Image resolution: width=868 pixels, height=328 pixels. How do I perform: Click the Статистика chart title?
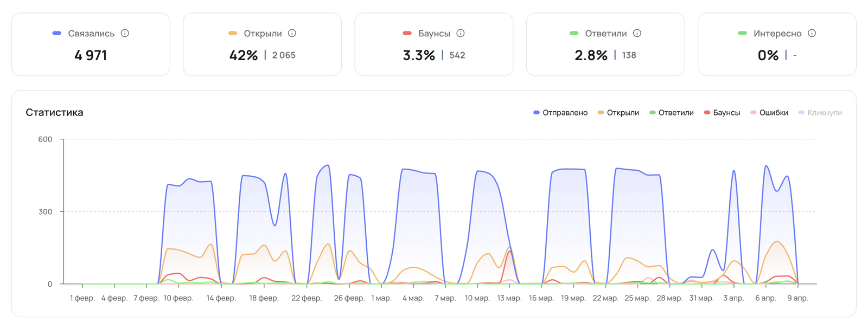tap(54, 113)
